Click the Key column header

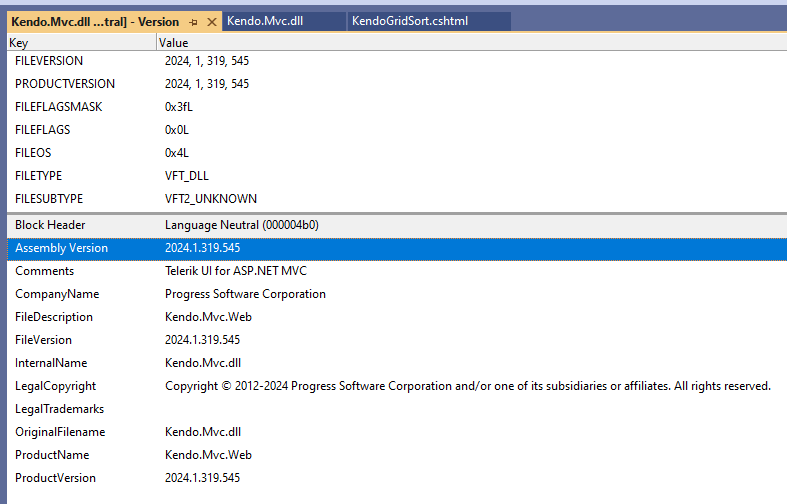(x=82, y=43)
